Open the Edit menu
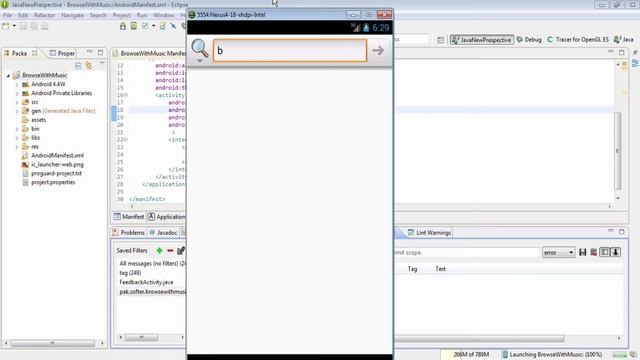 pyautogui.click(x=23, y=15)
